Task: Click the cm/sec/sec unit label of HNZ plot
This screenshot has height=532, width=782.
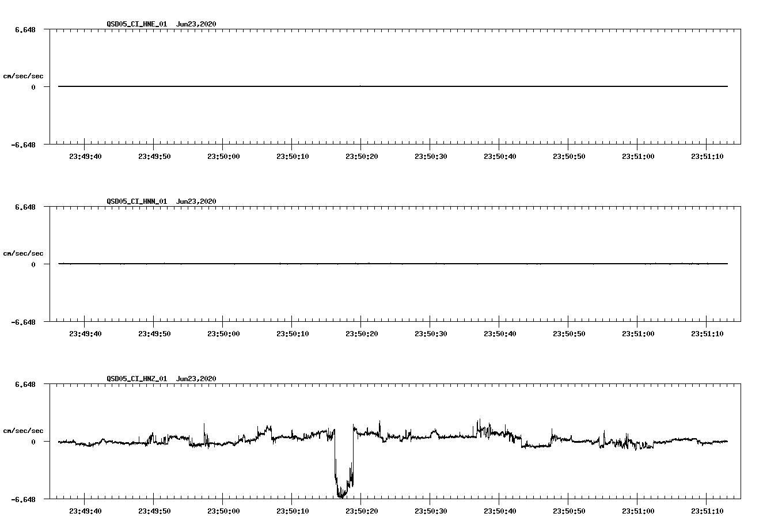Action: click(23, 431)
